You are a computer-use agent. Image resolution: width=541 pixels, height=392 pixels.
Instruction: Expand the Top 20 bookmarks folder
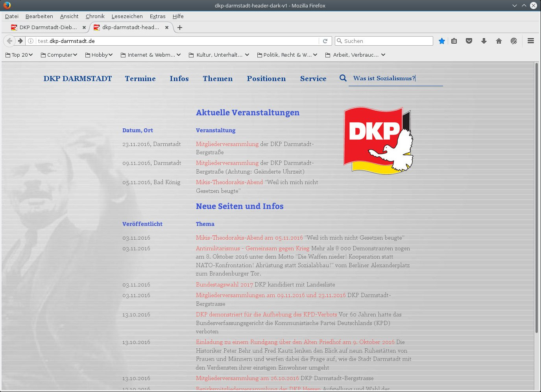point(19,55)
